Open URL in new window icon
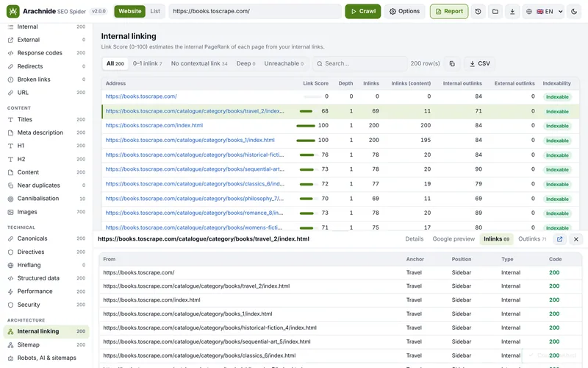Viewport: 588px width, 368px height. tap(559, 239)
